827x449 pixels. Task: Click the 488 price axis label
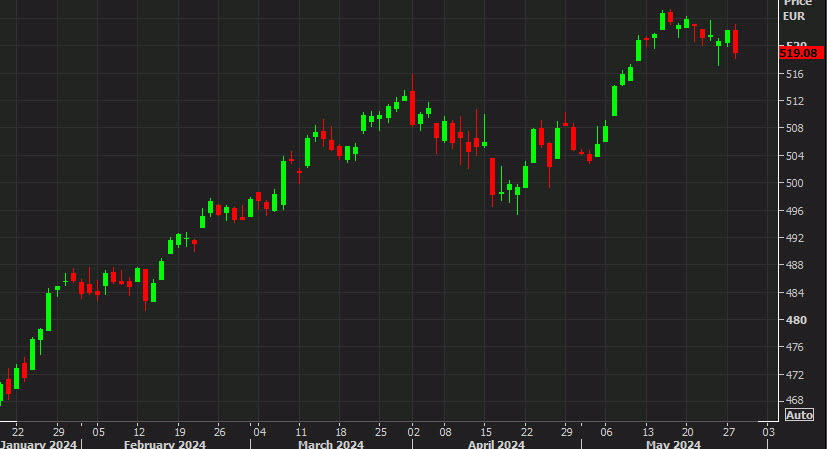pos(794,265)
